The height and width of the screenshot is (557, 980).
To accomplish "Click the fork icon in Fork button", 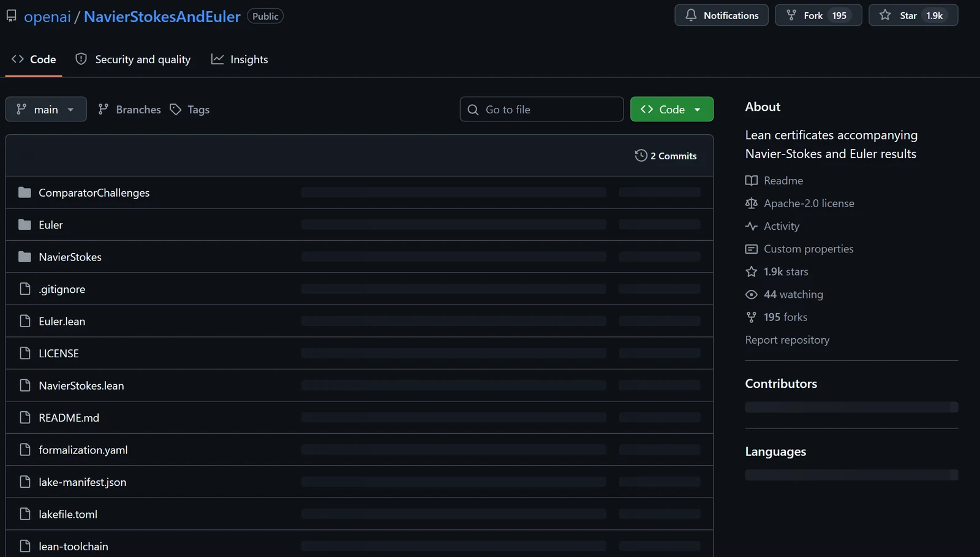I will click(791, 15).
